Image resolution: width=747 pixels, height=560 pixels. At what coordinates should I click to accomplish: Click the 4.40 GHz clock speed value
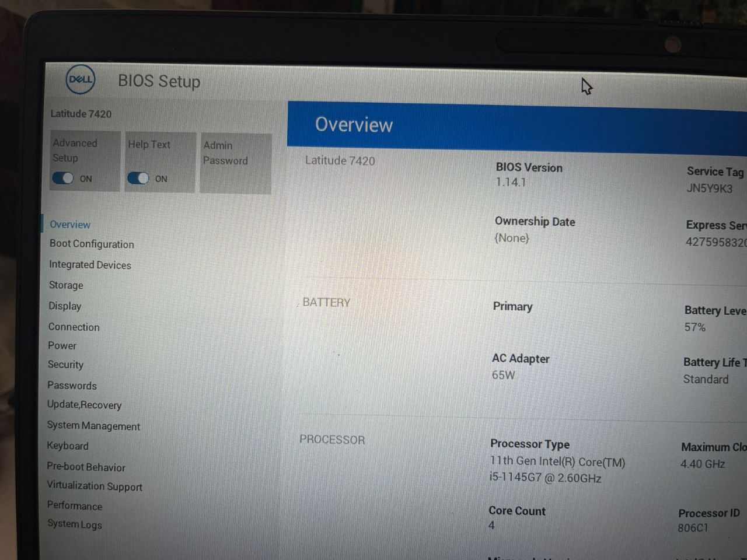tap(703, 464)
